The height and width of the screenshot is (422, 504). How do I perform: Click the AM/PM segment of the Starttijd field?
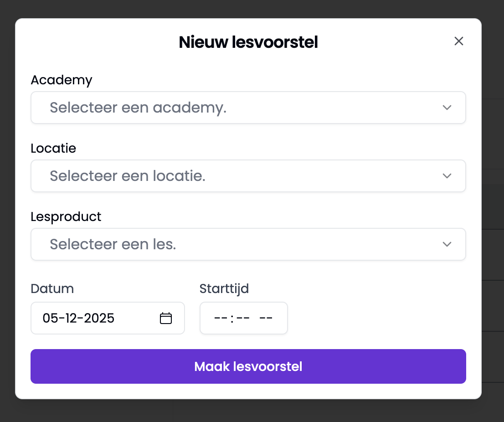(x=265, y=318)
